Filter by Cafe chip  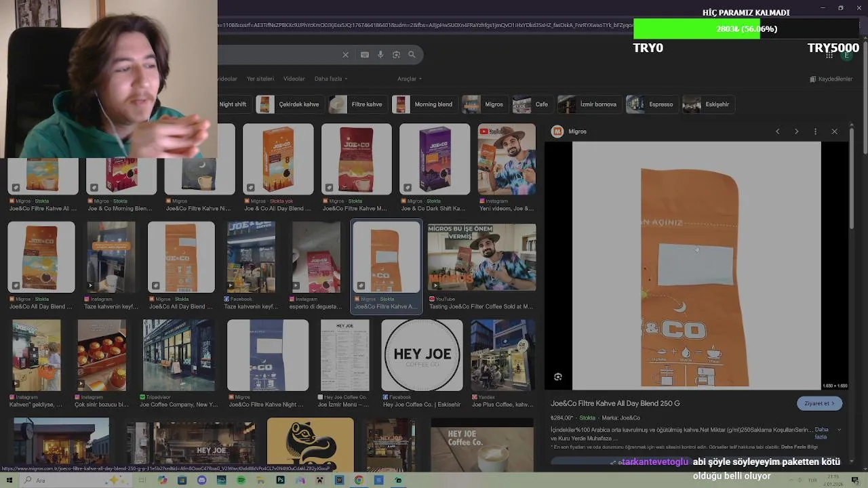click(x=532, y=104)
